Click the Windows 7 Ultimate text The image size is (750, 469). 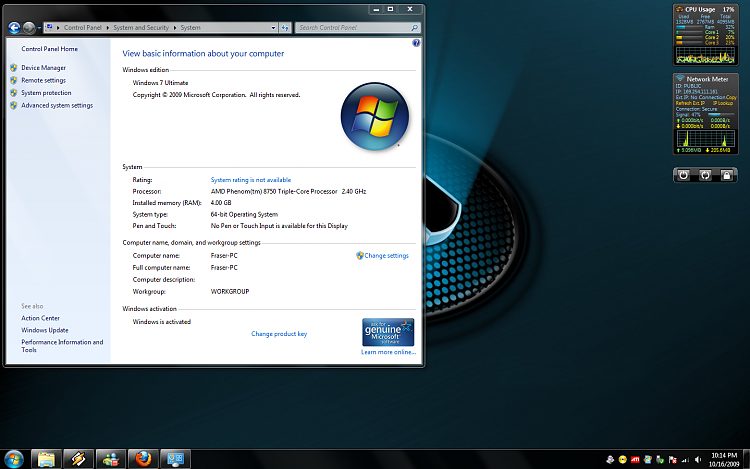160,83
